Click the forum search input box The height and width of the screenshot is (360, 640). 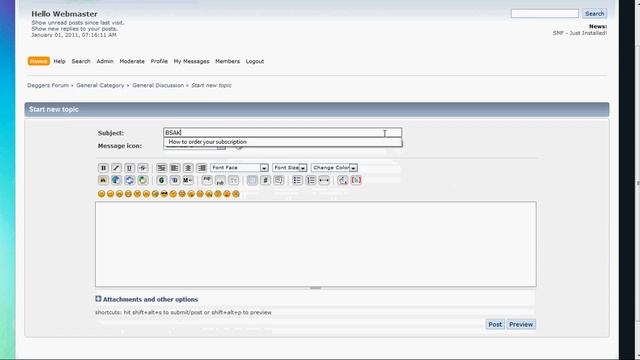pos(544,13)
